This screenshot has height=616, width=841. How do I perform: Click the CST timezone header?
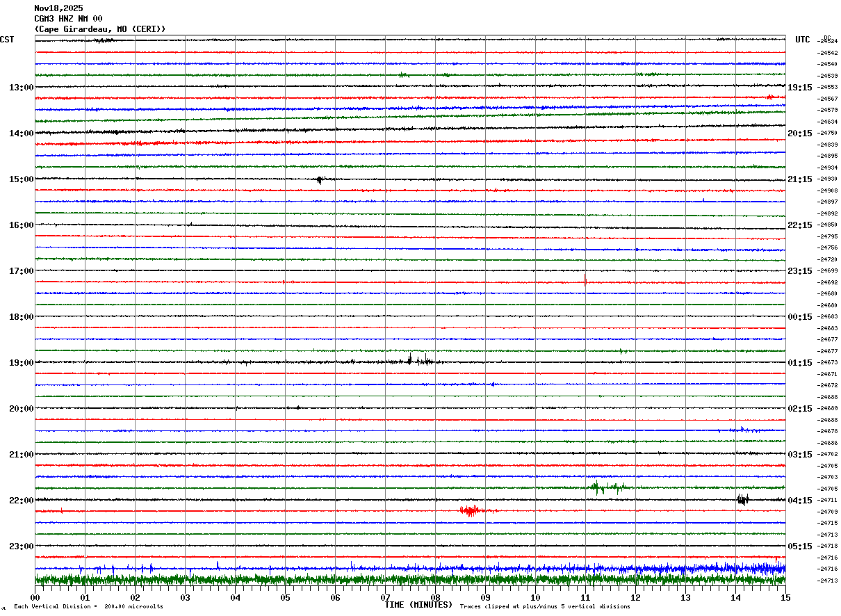click(7, 40)
